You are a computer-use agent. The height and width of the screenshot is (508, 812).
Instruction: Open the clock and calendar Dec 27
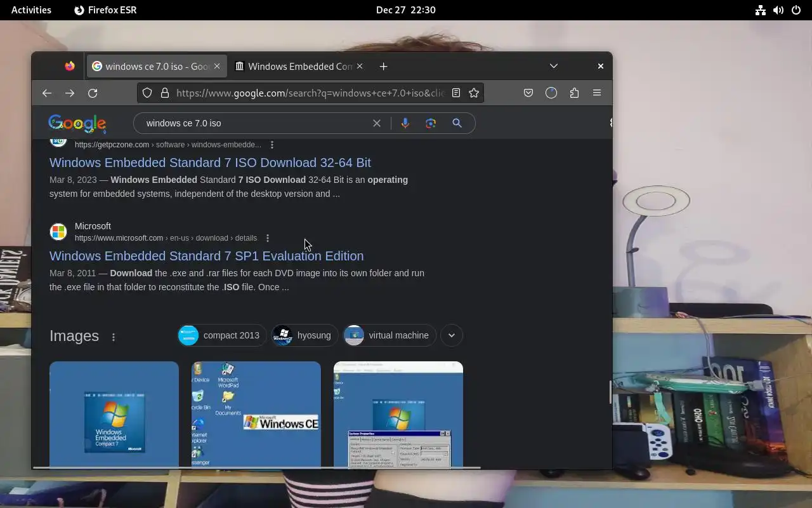406,10
